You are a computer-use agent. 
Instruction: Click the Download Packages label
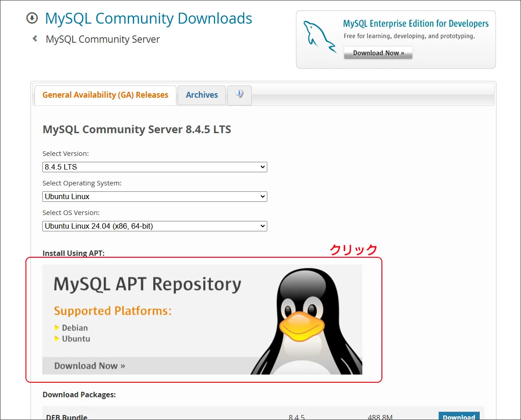click(79, 395)
